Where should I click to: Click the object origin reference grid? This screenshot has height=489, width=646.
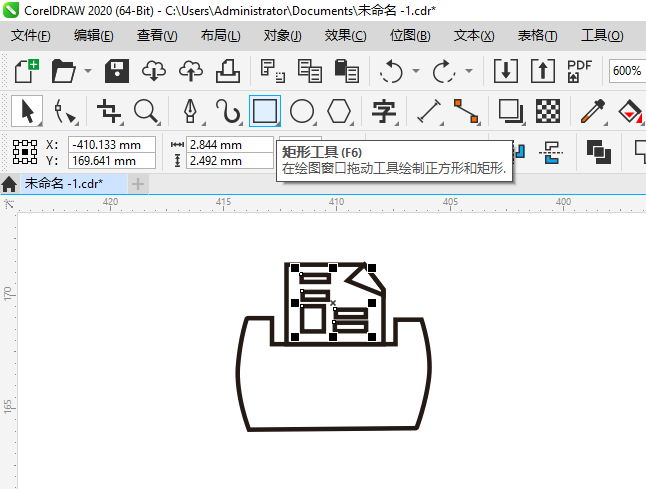[25, 152]
